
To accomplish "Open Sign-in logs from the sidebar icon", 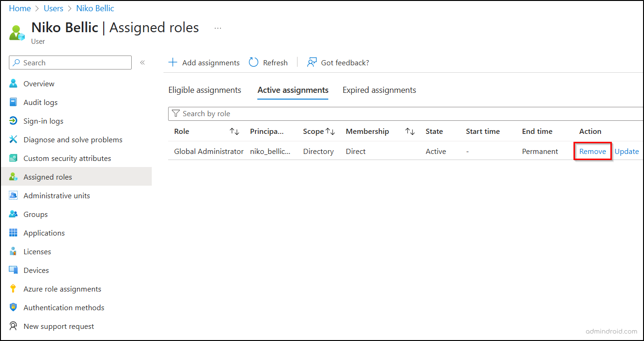I will pos(13,121).
